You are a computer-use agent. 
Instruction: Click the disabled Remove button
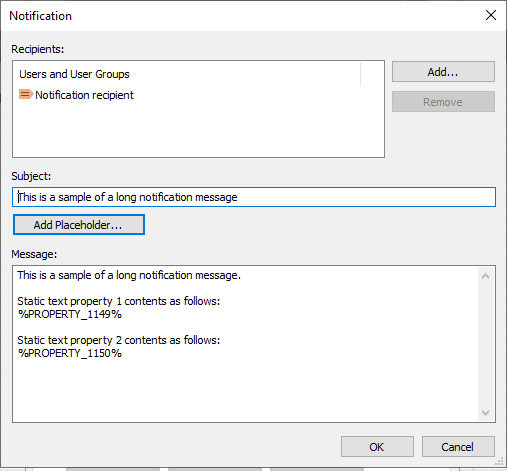click(443, 102)
